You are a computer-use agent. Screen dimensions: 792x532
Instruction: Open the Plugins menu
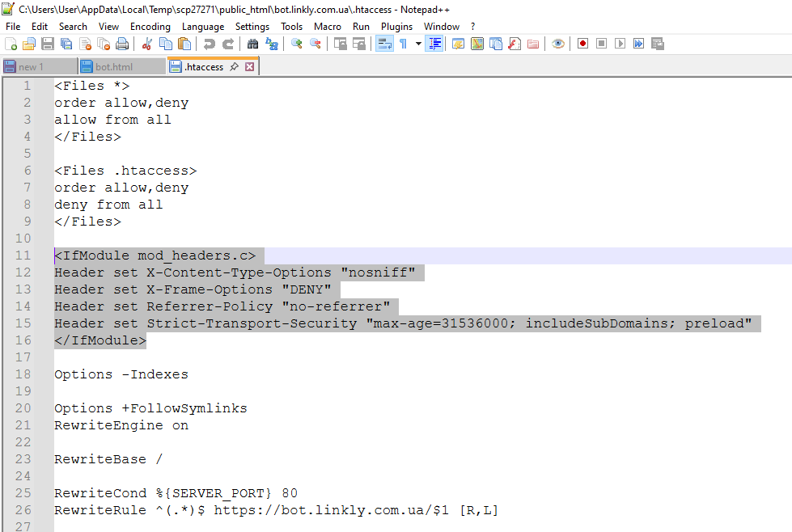tap(396, 26)
